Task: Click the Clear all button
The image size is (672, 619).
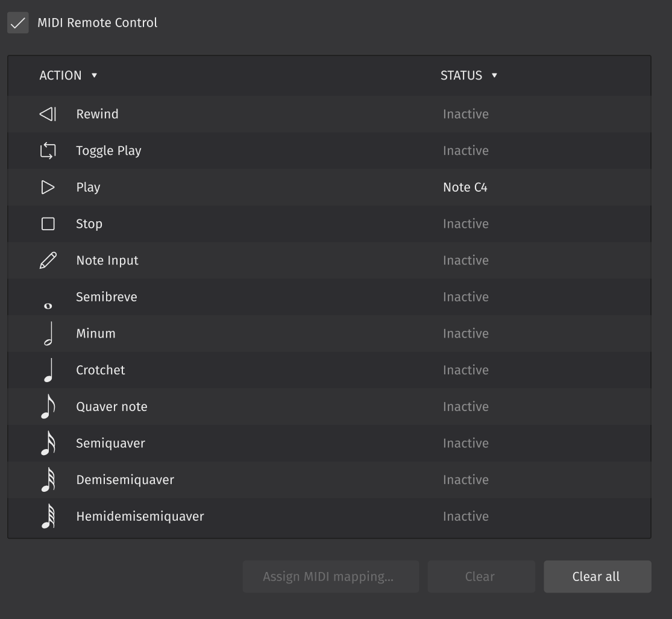Action: tap(597, 576)
